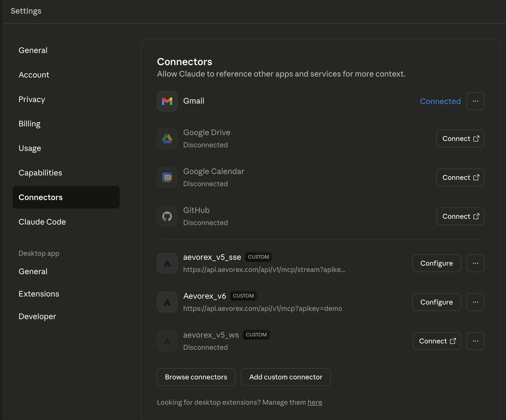Connect Google Drive

click(460, 138)
